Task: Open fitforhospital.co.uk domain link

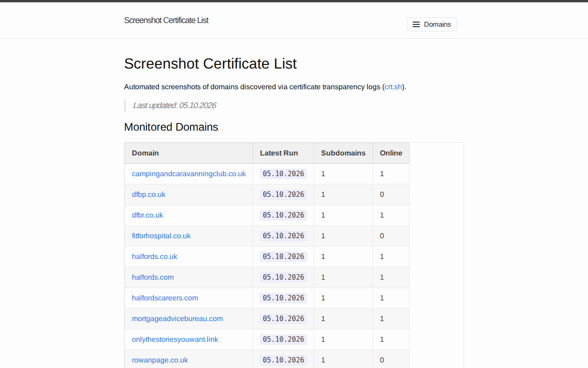Action: pyautogui.click(x=161, y=236)
